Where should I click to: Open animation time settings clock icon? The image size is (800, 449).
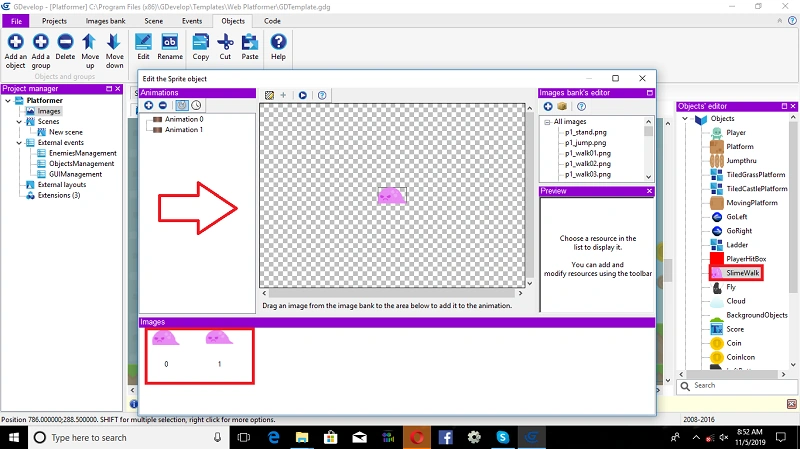(196, 105)
